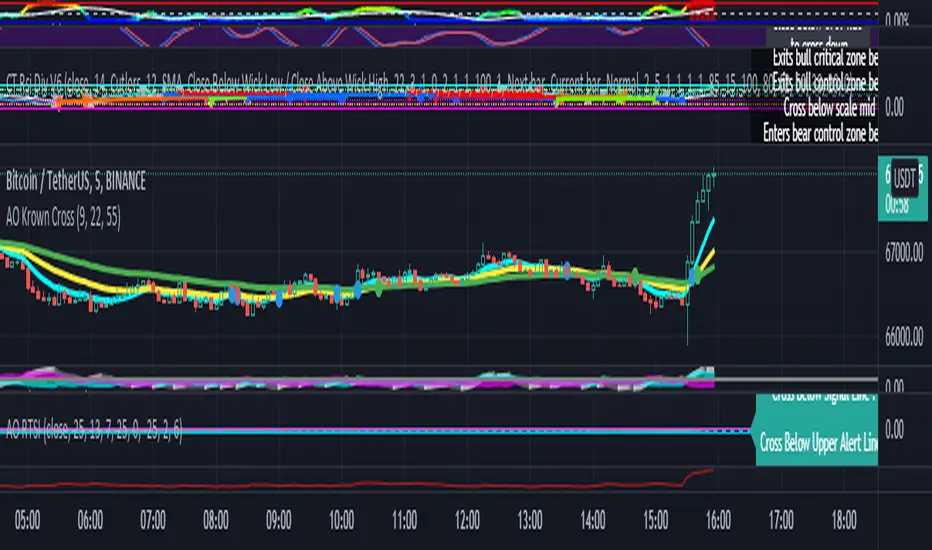The height and width of the screenshot is (550, 932).
Task: Select the AO RTSI indicator legend
Action: [94, 429]
